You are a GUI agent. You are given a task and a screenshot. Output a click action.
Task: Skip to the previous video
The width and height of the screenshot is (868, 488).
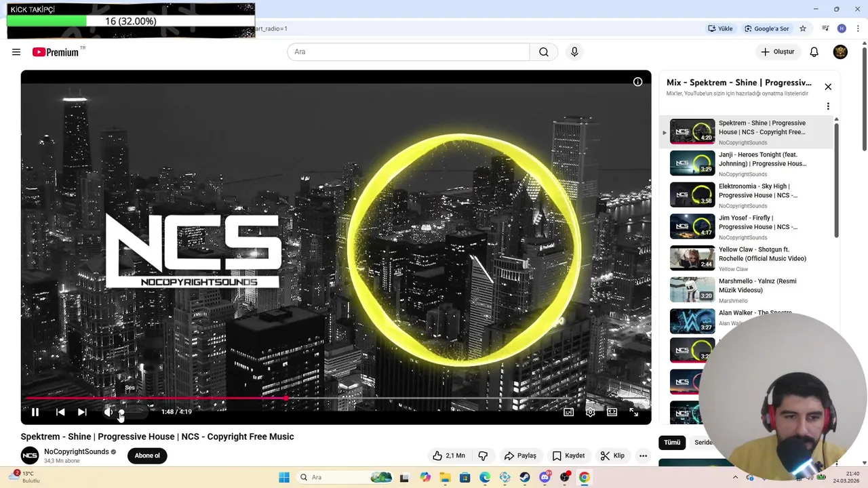click(x=60, y=411)
